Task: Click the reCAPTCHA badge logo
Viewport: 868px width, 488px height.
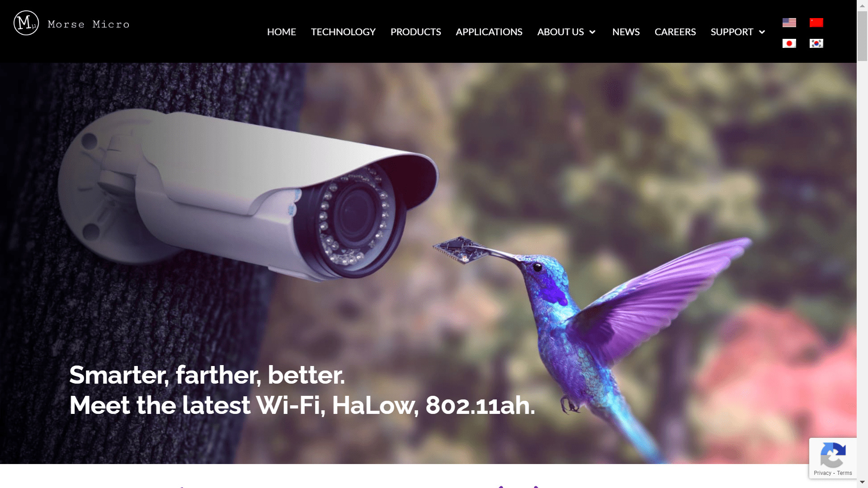Action: click(833, 455)
